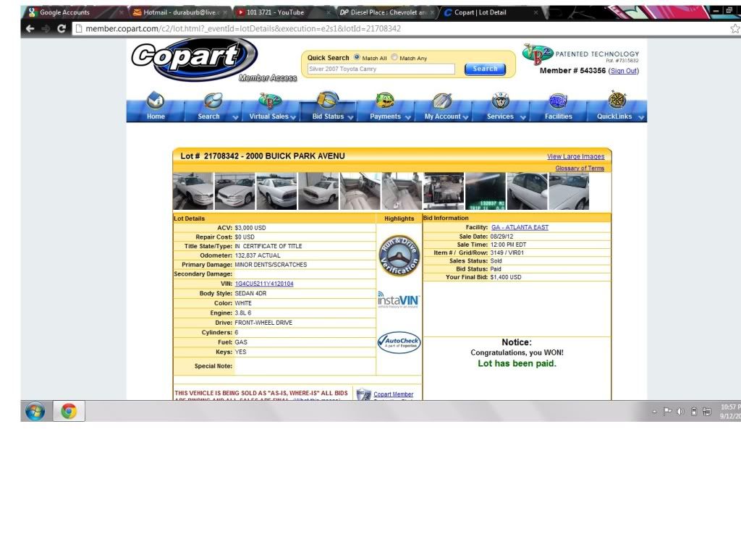Click the "Congratulations, you WON!" text
Viewport: 741px width, 560px height.
tap(517, 352)
